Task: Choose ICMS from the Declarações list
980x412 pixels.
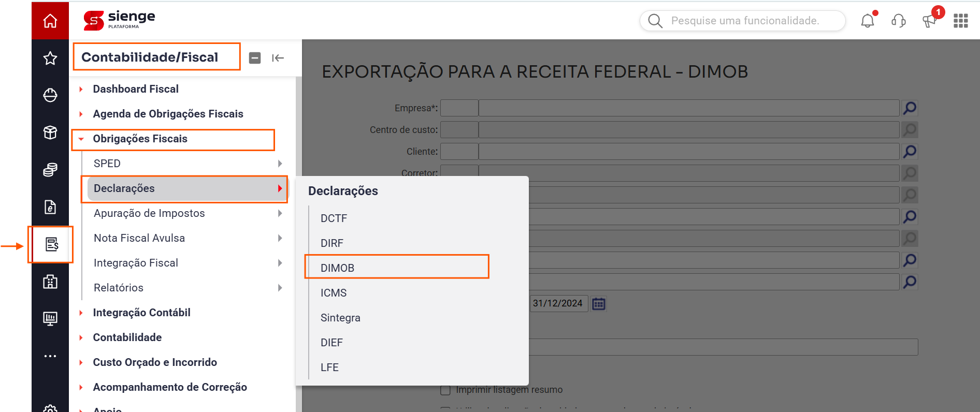Action: point(334,293)
